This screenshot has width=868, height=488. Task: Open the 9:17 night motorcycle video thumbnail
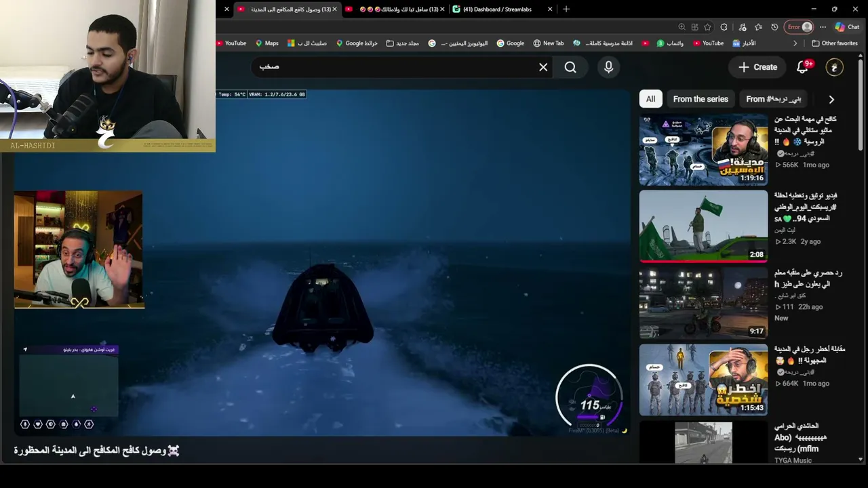click(703, 303)
